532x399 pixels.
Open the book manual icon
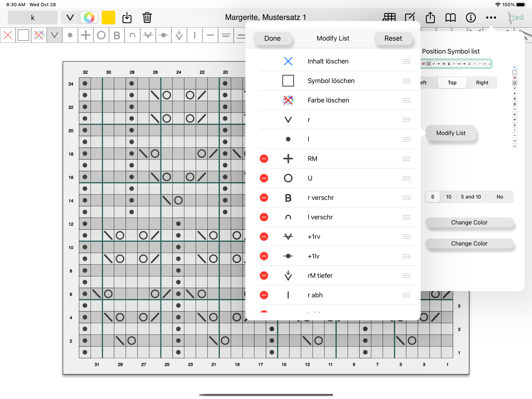(450, 18)
